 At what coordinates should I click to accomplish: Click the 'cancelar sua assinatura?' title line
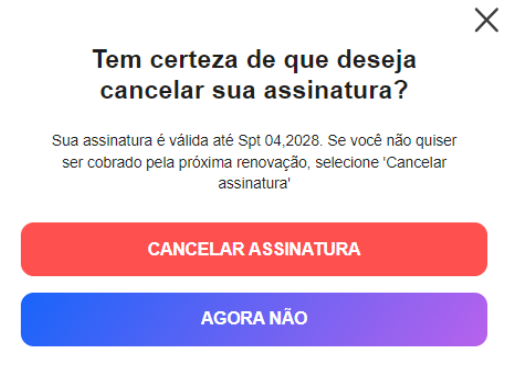tap(254, 90)
